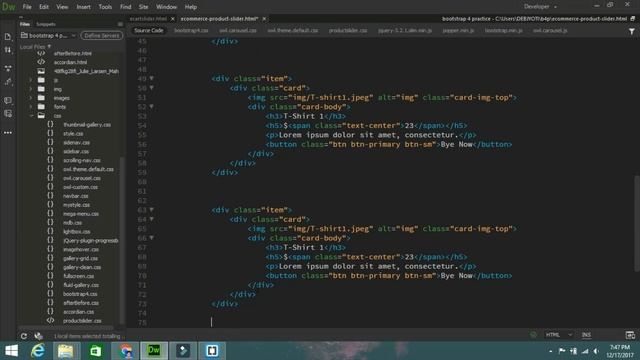Collapse code fold arrow at line 63
Screen dimensions: 640x360
coord(151,210)
